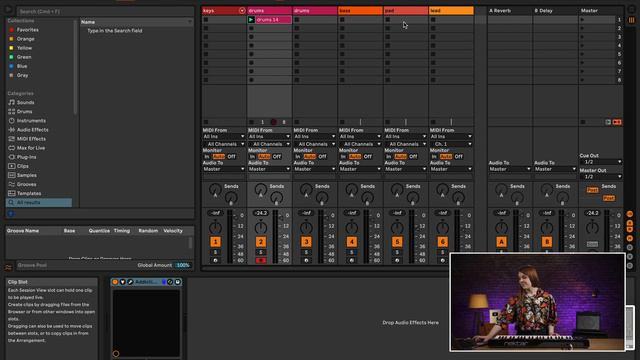The image size is (640, 360).
Task: Toggle the Mixer section show button
Action: [630, 238]
